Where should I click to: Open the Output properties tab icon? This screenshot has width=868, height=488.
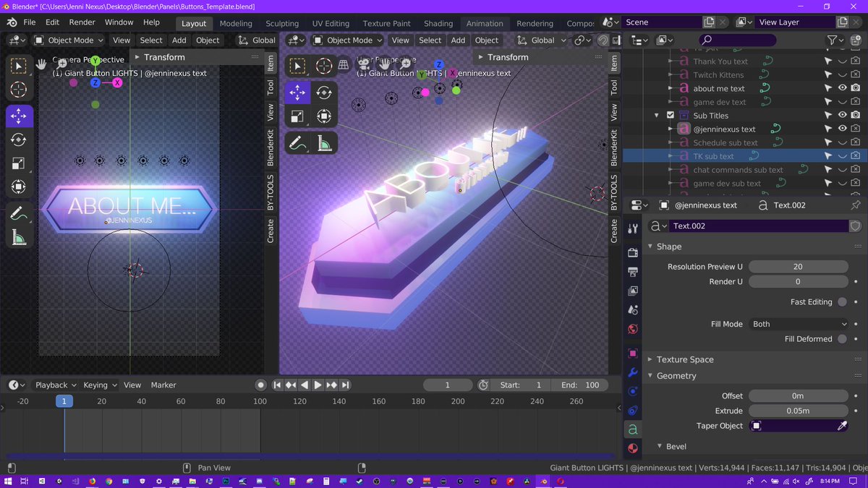click(633, 272)
